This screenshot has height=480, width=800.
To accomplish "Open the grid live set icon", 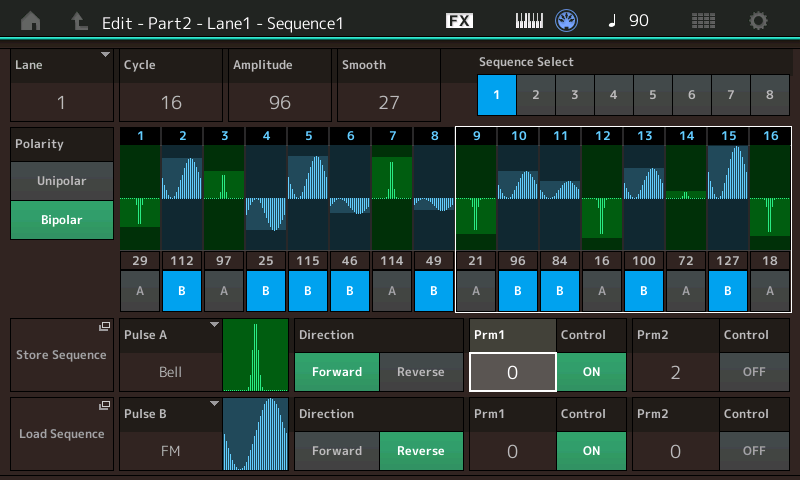I will (x=703, y=20).
